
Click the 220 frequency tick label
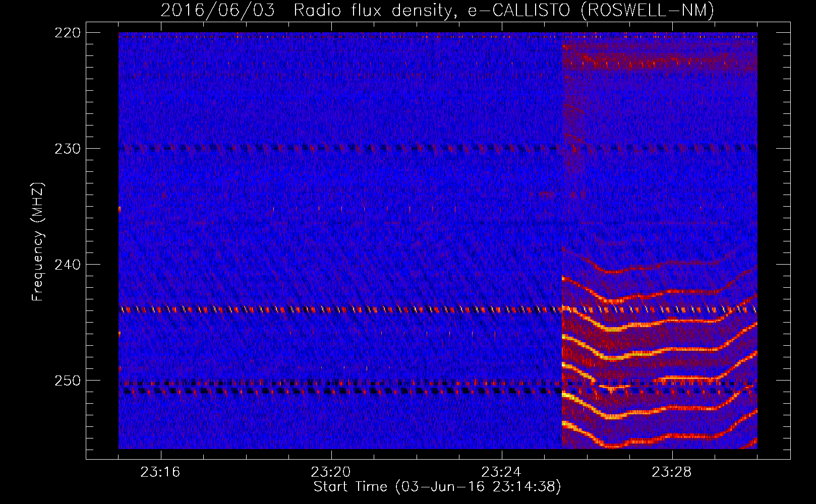coord(67,33)
